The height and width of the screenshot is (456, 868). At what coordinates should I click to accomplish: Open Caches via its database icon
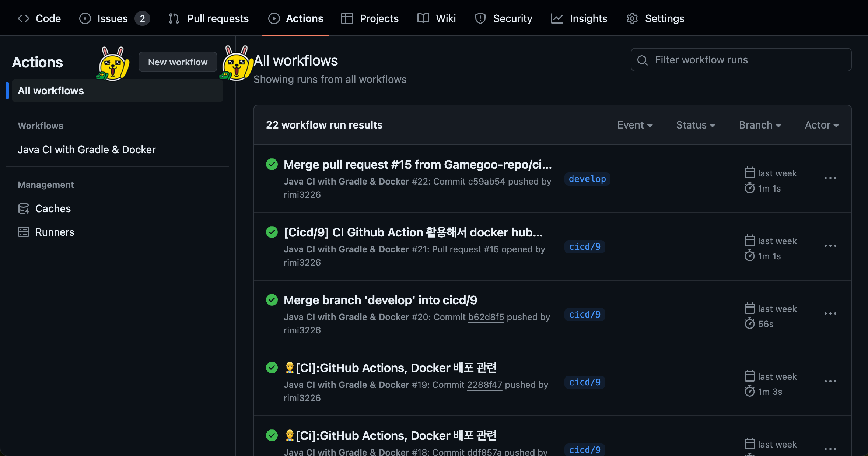[24, 208]
